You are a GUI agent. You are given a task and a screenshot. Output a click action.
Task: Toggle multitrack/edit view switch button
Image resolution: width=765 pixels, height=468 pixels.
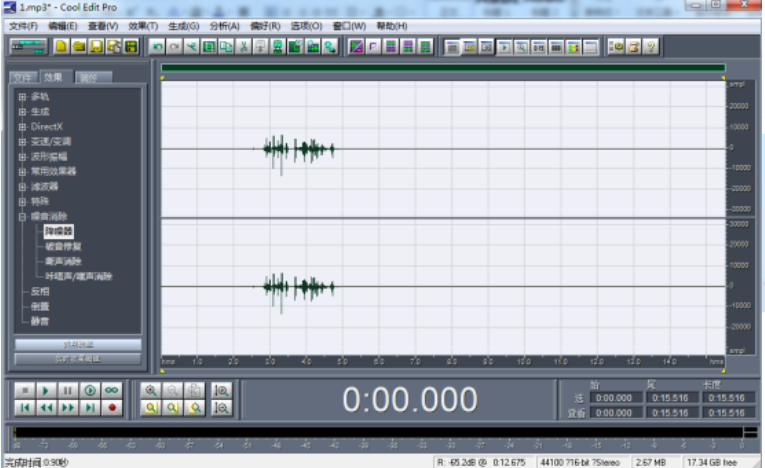coord(28,46)
